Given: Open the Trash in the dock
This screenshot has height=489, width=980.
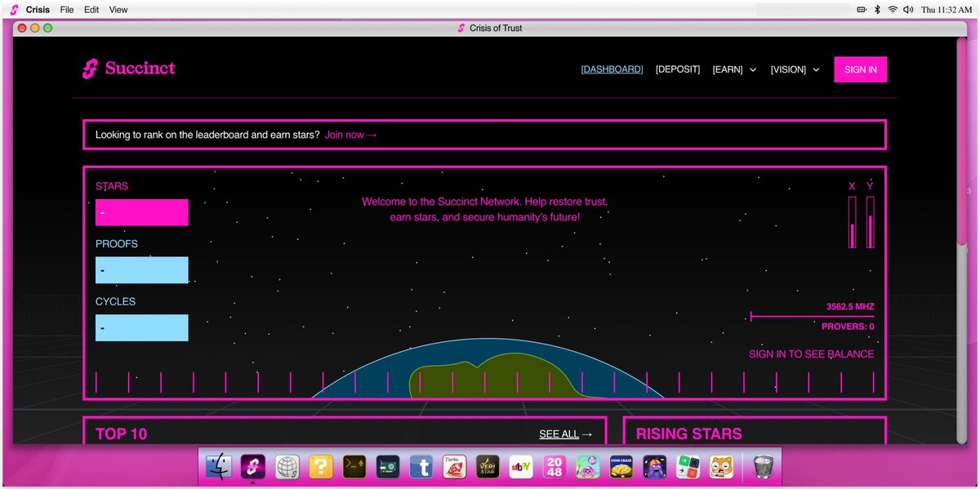Looking at the screenshot, I should coord(764,466).
